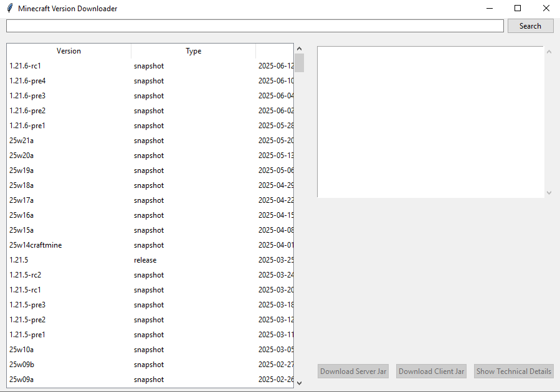Select the 25w09a snapshot row
Screen dimensions: 560x392
(150, 380)
